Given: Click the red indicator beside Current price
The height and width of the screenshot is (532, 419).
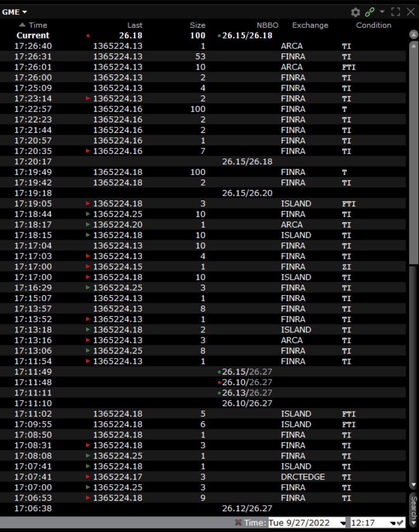Looking at the screenshot, I should 88,36.
